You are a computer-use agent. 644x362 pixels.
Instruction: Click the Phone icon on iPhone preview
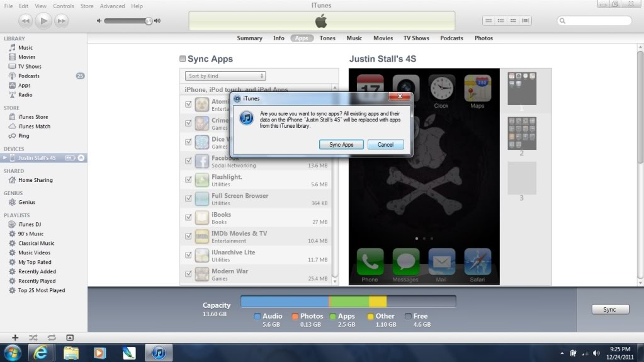(370, 262)
